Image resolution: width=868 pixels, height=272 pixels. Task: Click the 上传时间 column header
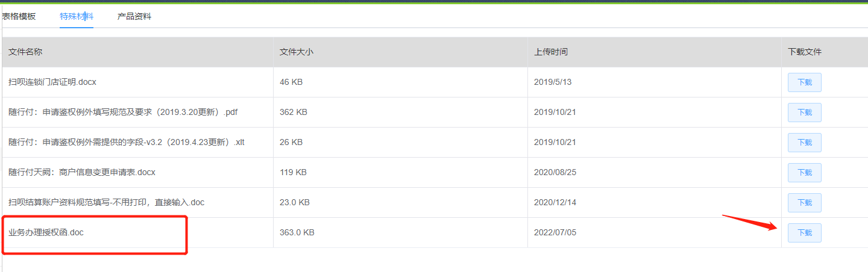pyautogui.click(x=551, y=52)
